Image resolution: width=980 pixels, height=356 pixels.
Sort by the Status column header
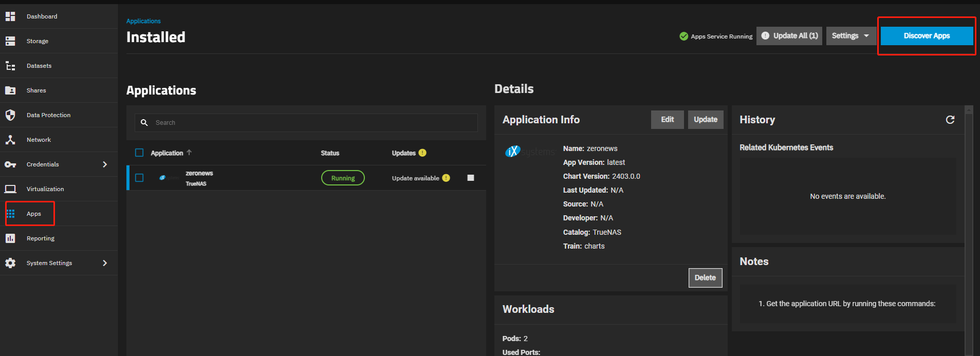tap(330, 153)
